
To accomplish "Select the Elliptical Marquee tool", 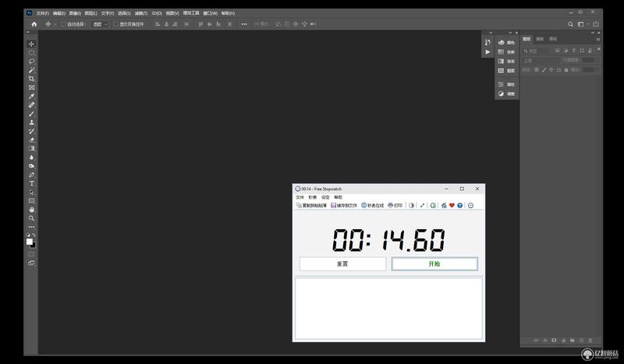I will point(31,52).
